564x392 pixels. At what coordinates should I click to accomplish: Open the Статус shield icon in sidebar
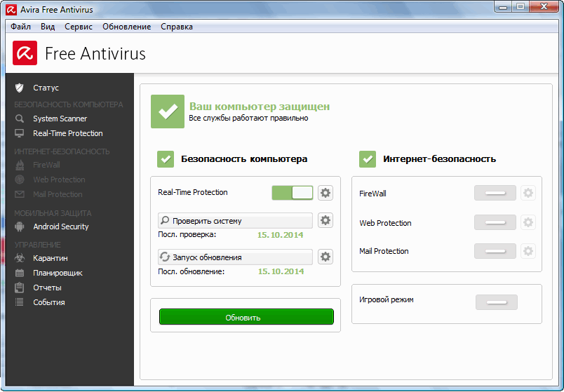[20, 88]
